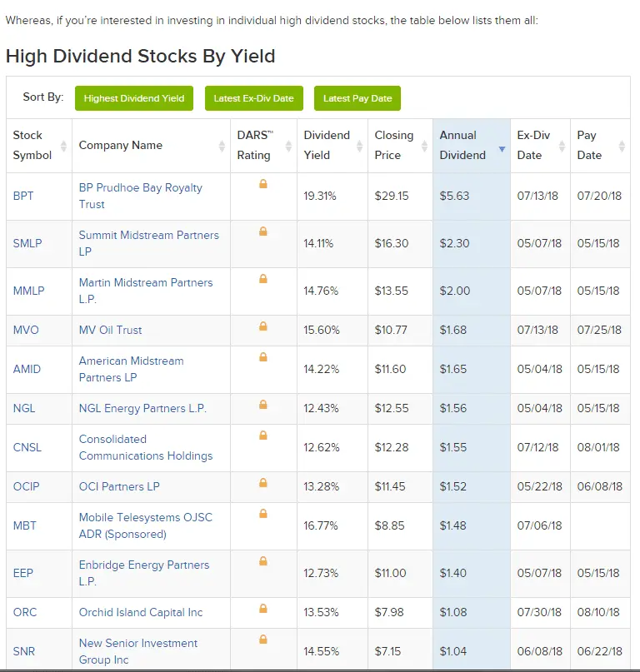Open the BPT stock symbol link
The width and height of the screenshot is (640, 672).
23,197
